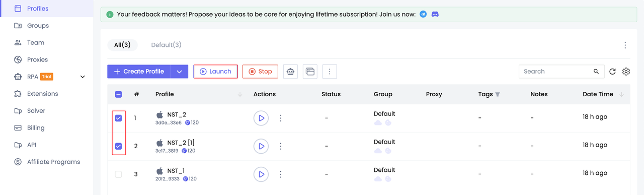Screen dimensions: 644x195
Task: Click the Affiliate Programs dollar icon
Action: (18, 162)
